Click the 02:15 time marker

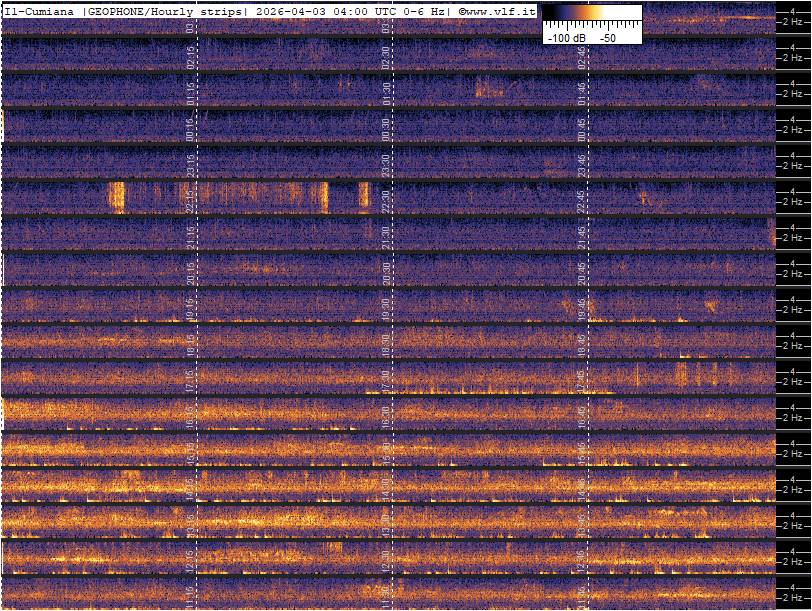(x=191, y=57)
